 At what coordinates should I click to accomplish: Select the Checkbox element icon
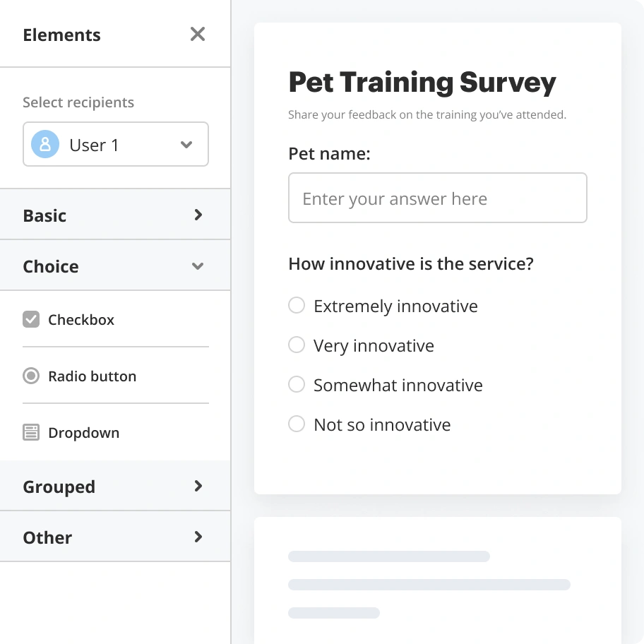(x=31, y=319)
